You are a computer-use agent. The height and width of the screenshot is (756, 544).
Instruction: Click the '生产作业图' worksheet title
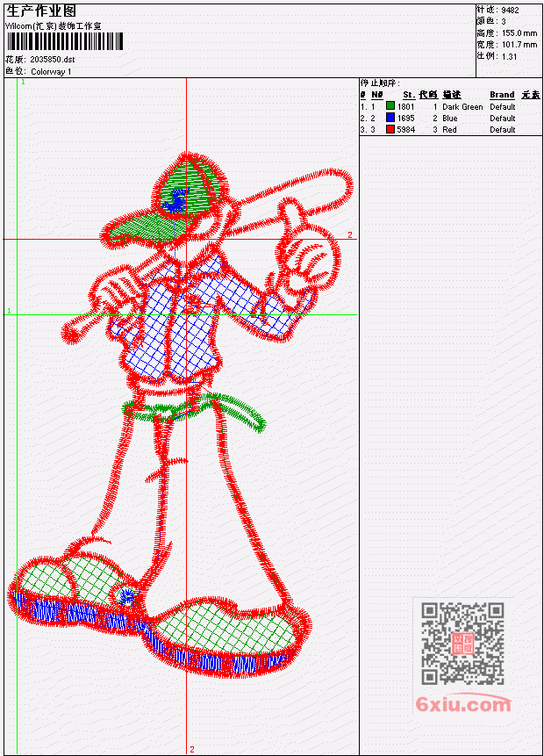[x=41, y=11]
